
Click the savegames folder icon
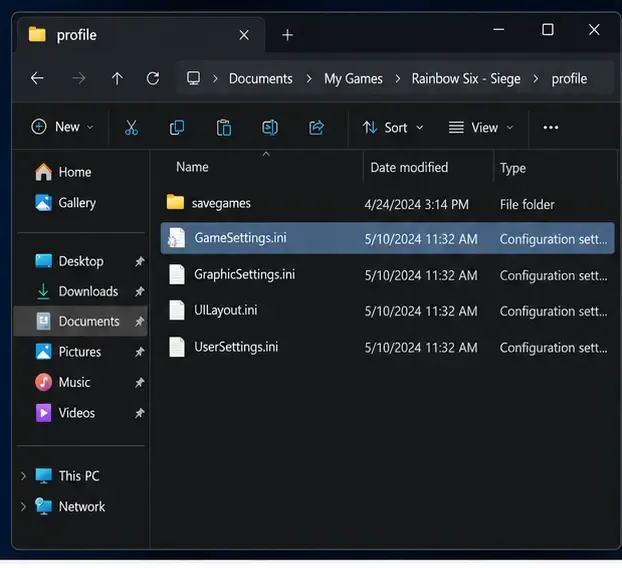click(175, 202)
